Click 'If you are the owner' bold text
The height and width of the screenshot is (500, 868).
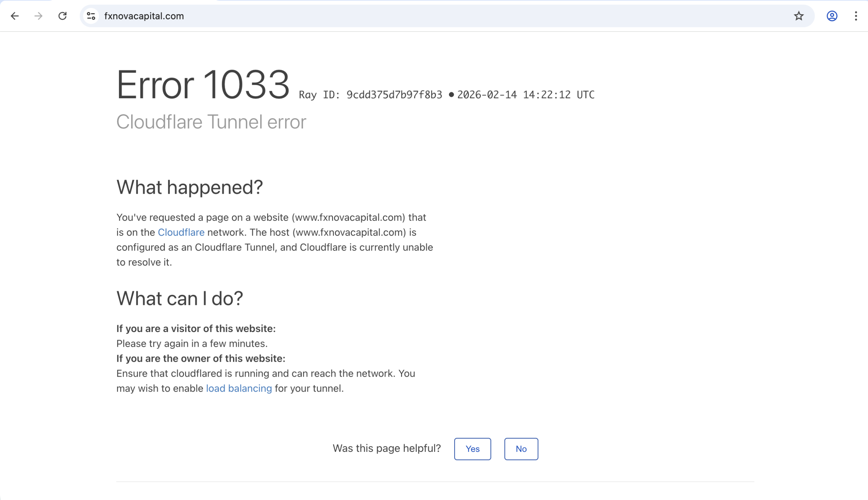pyautogui.click(x=201, y=358)
